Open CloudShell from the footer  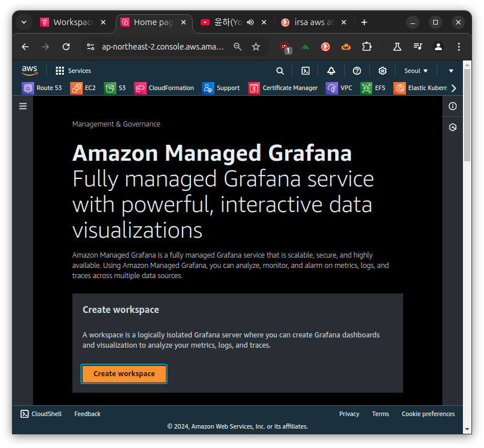[41, 414]
